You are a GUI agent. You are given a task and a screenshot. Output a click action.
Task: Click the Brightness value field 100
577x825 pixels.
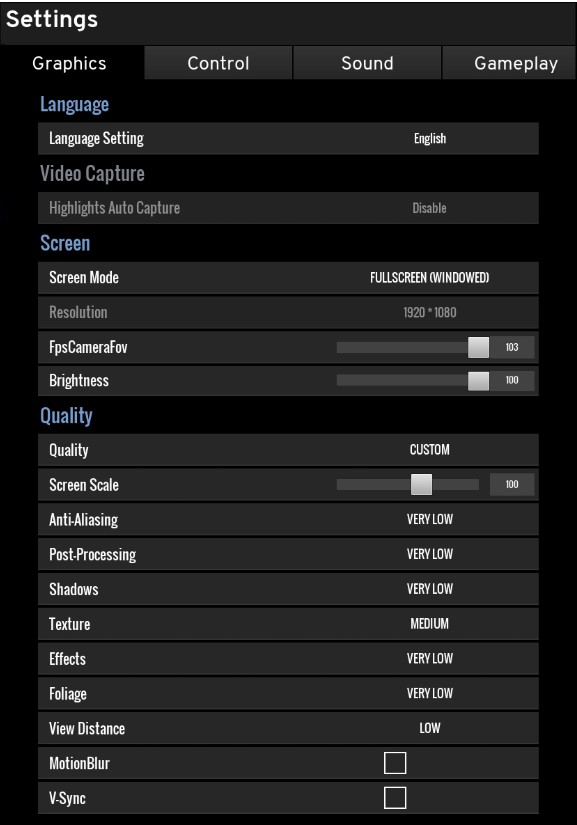point(512,380)
